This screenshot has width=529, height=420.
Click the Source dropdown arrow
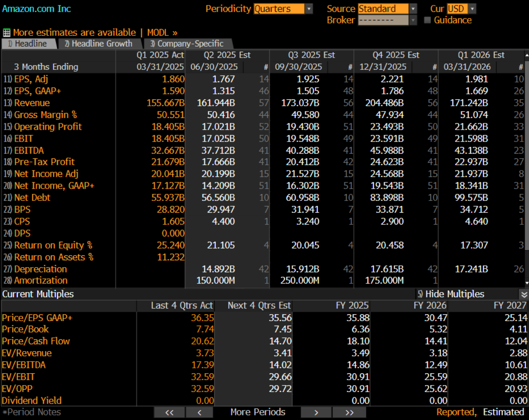pos(413,9)
